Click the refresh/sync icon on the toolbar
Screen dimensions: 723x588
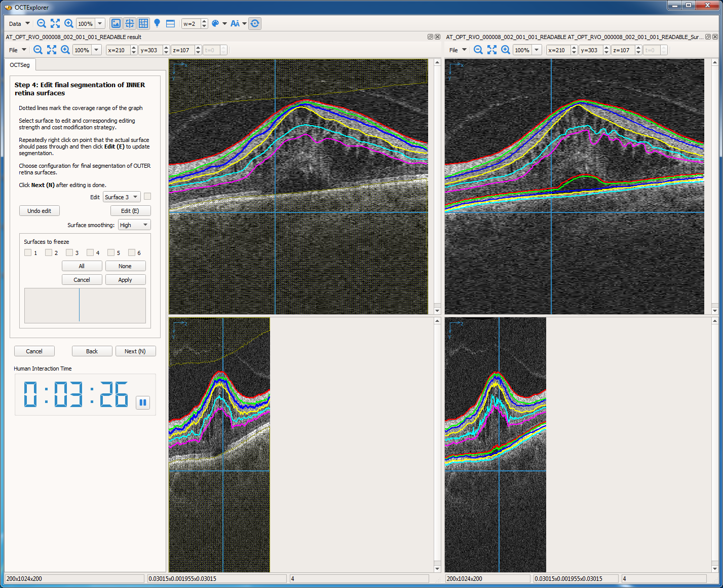click(x=255, y=23)
